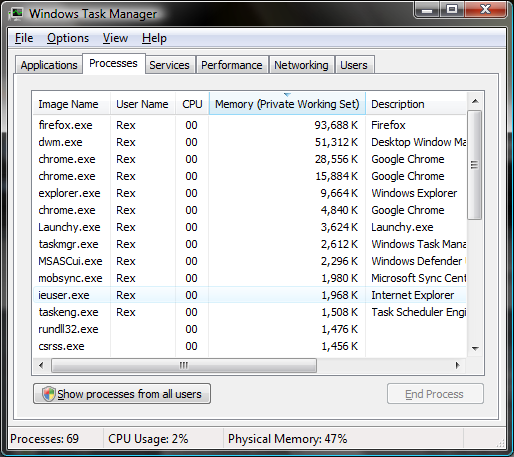Screen dimensions: 514x457
Task: Sort by Memory (Private Working Set) column
Action: 287,104
